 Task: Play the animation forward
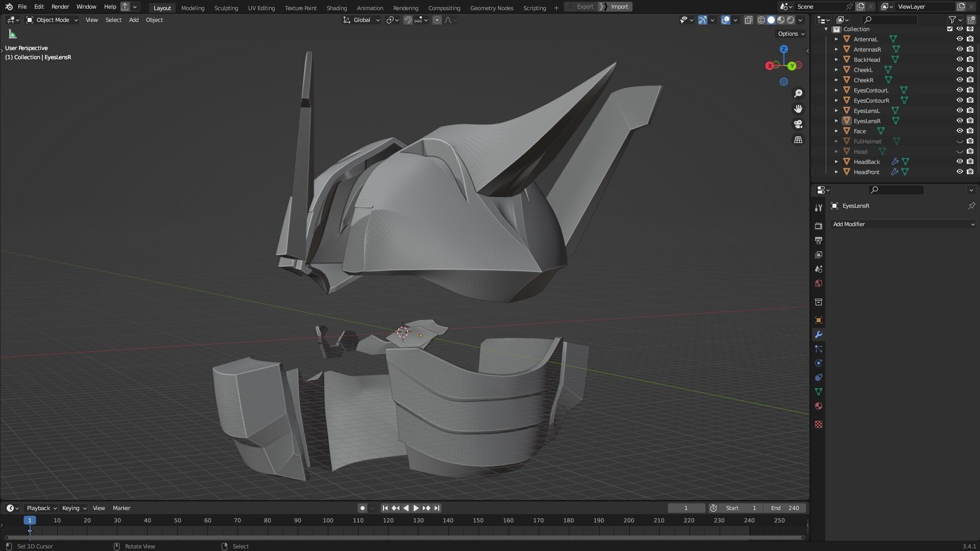(416, 508)
